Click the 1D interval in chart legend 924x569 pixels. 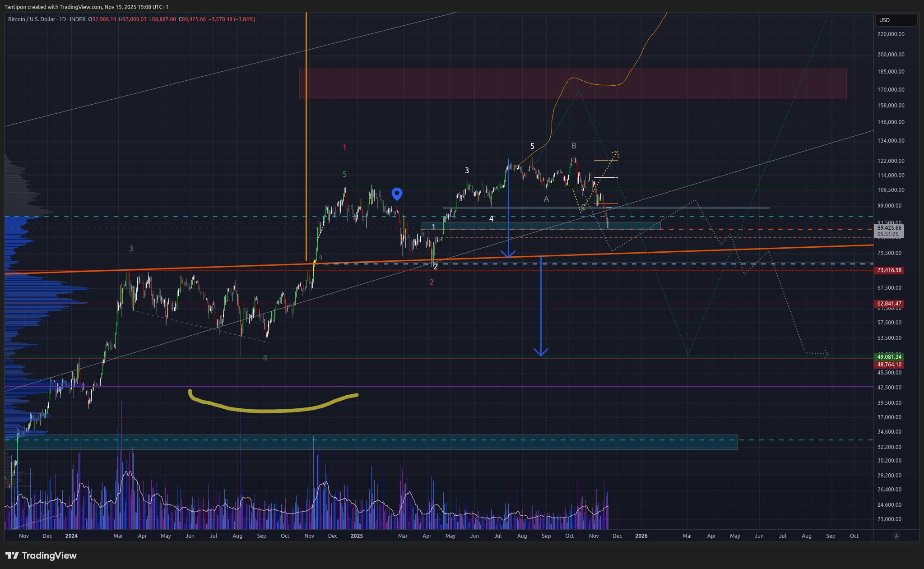62,19
